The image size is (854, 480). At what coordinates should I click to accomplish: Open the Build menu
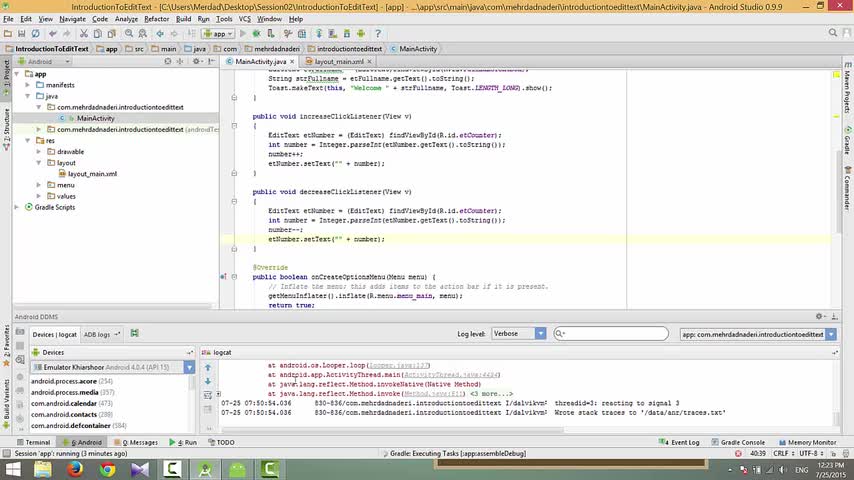(184, 19)
